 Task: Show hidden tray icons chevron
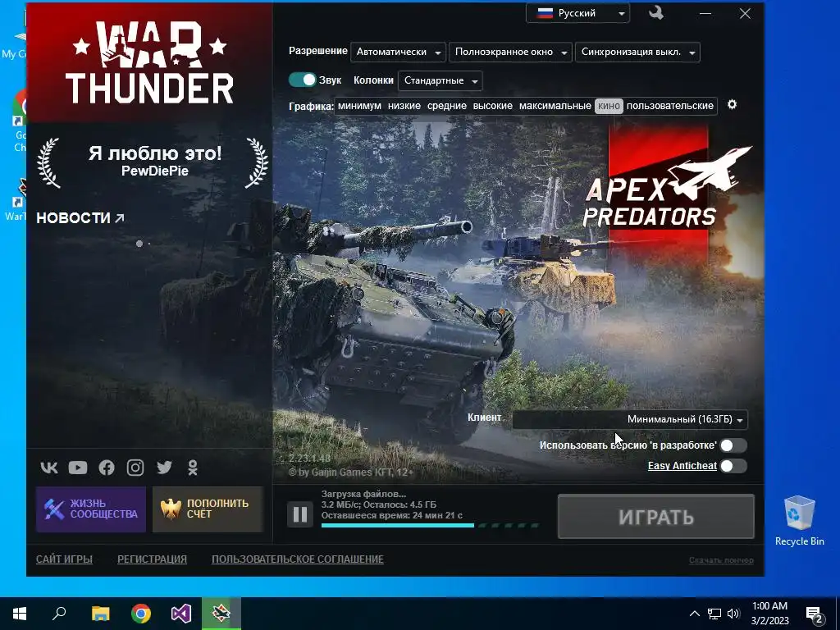(x=694, y=614)
